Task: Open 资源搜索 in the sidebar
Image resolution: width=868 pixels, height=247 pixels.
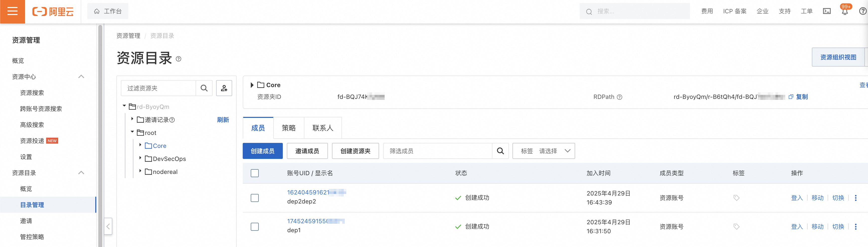Action: click(32, 93)
